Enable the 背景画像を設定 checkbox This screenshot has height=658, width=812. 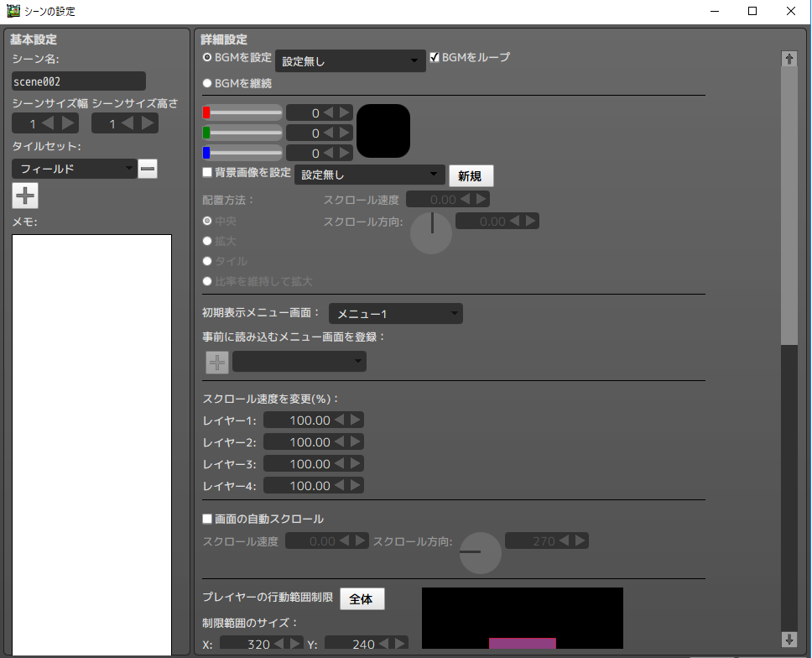click(x=206, y=173)
